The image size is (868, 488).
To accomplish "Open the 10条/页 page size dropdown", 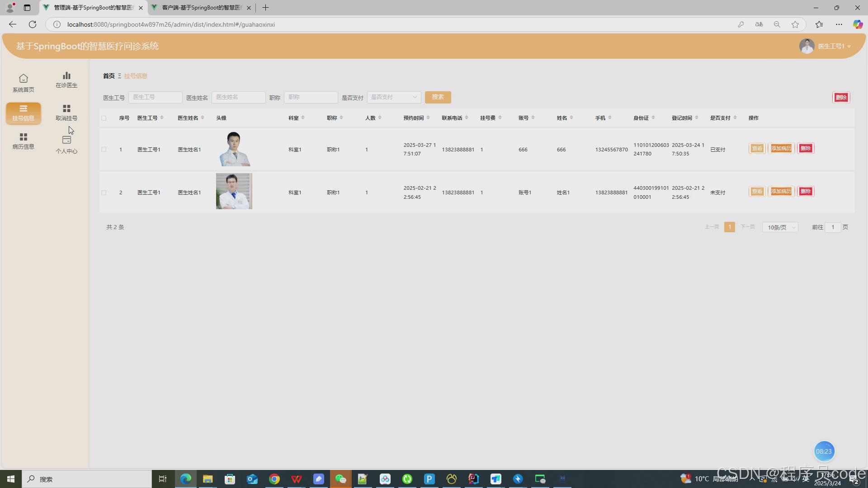I will point(780,228).
